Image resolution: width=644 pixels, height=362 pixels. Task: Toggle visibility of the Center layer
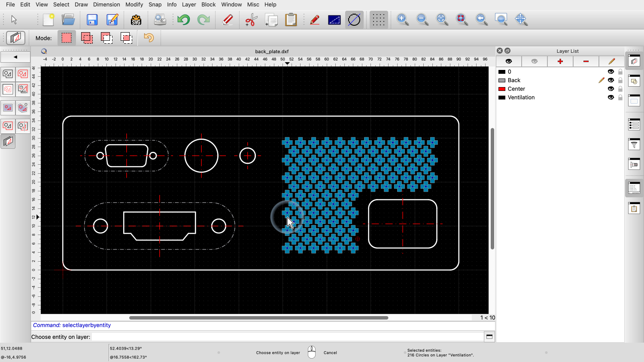point(611,89)
